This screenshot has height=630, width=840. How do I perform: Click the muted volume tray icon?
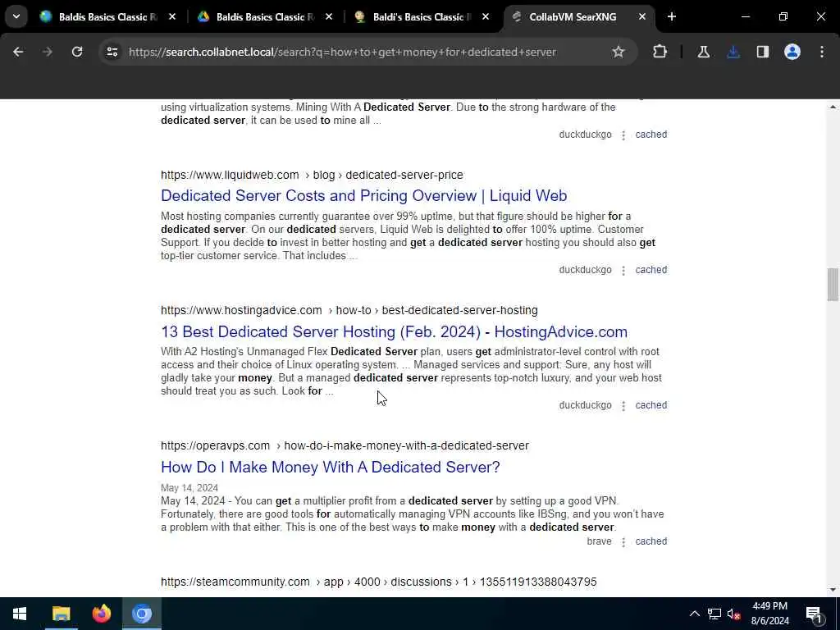coord(734,614)
